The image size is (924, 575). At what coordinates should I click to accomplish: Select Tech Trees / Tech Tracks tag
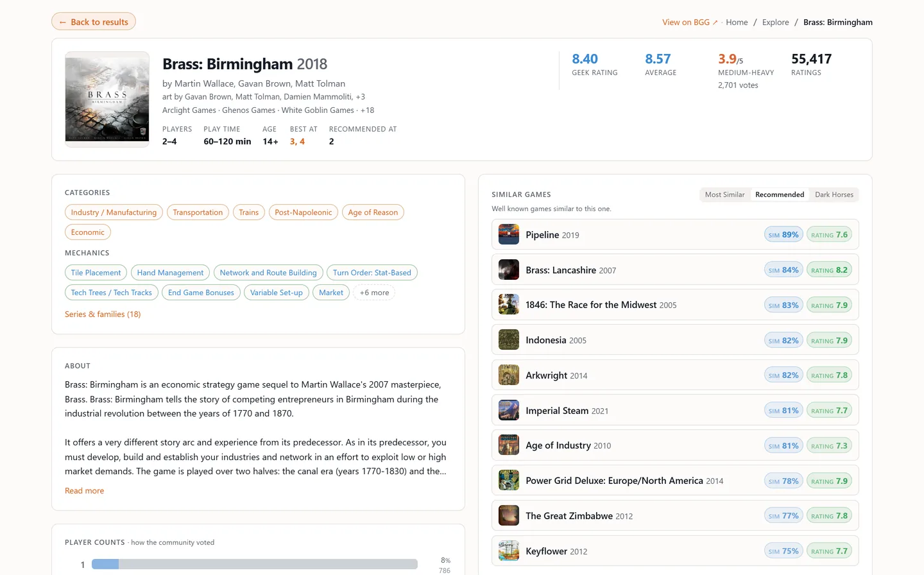pos(112,293)
